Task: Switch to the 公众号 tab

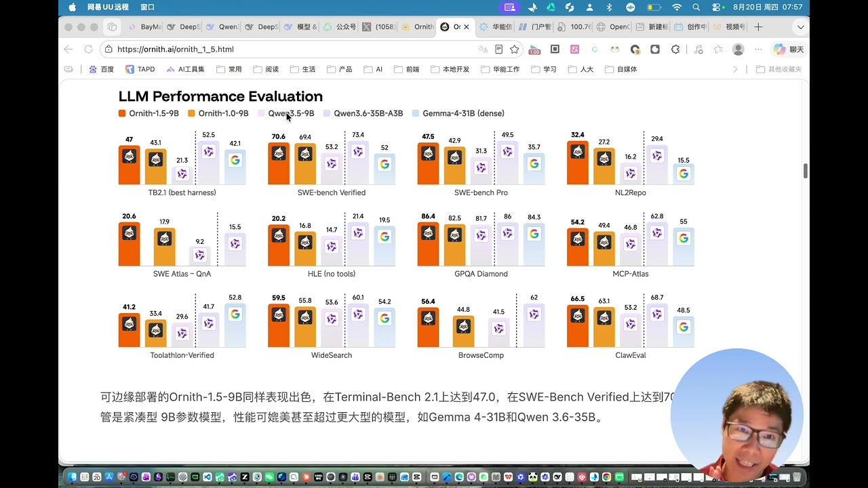Action: click(x=340, y=27)
